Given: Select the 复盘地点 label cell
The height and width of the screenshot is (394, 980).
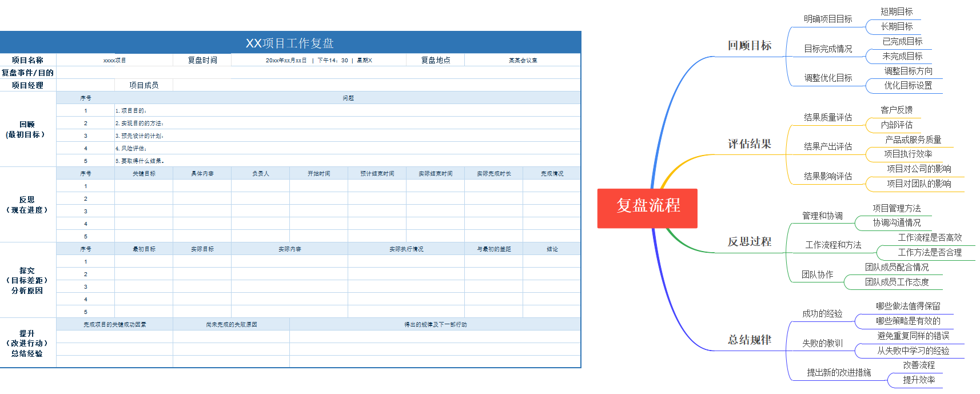Looking at the screenshot, I should tap(436, 60).
